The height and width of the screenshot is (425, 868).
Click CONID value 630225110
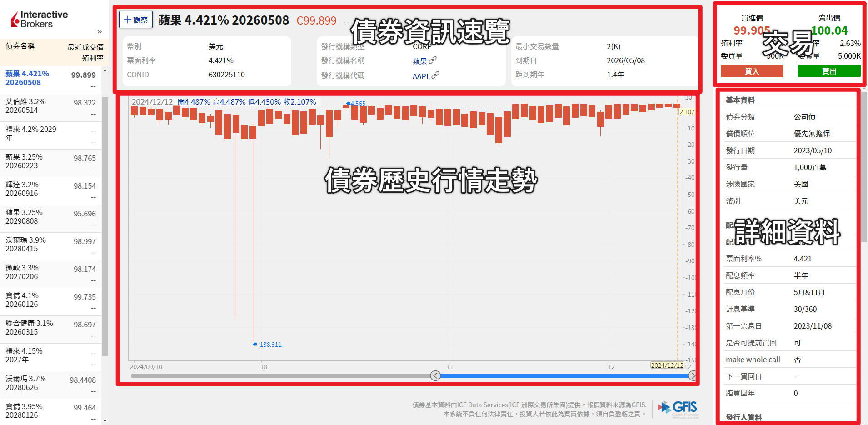[x=227, y=75]
